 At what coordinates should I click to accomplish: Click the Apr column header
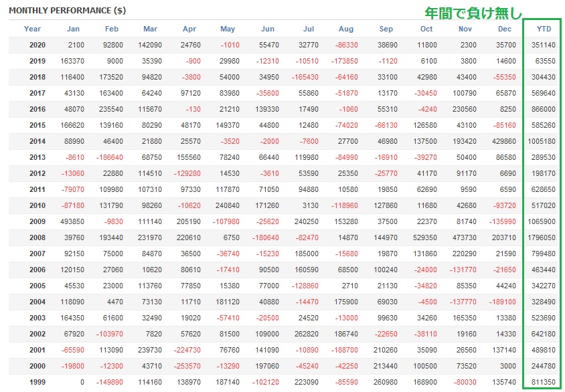click(x=189, y=29)
